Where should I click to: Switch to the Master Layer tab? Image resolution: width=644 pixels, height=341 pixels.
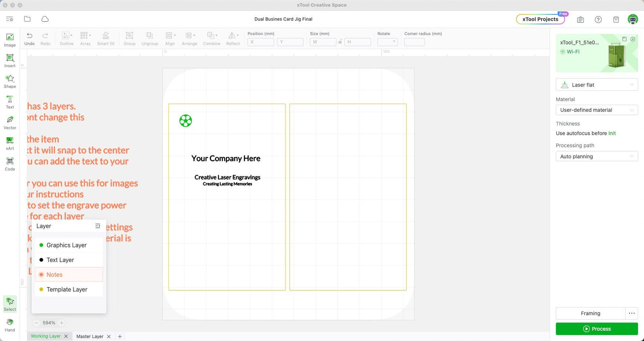[x=90, y=337]
